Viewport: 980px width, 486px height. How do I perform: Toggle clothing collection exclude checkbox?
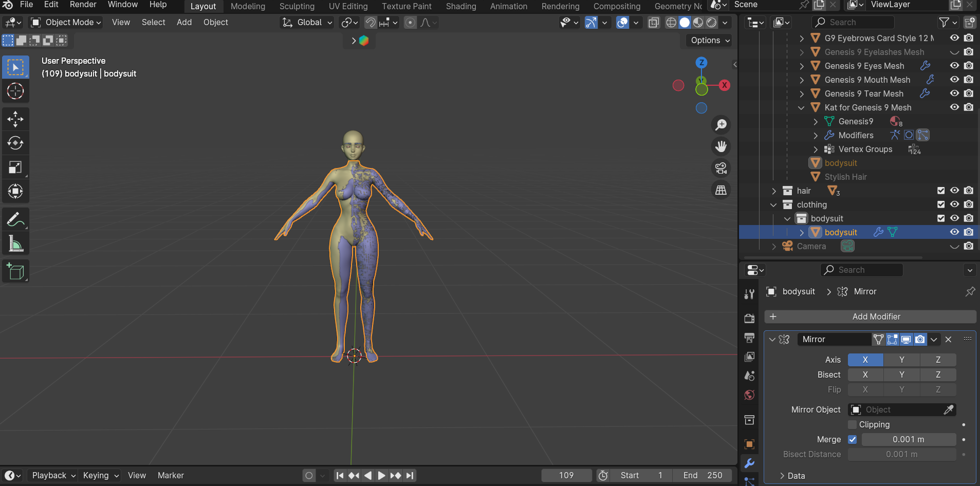pos(941,204)
